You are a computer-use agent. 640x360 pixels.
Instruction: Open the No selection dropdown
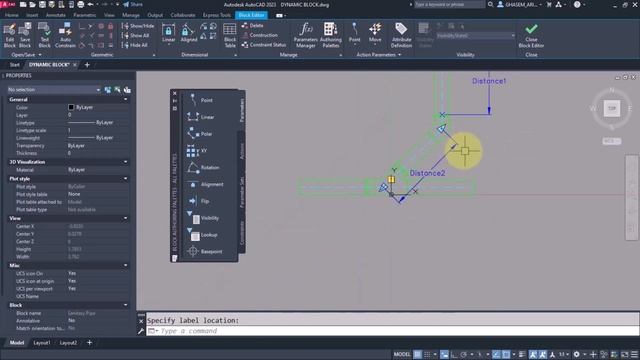click(54, 90)
